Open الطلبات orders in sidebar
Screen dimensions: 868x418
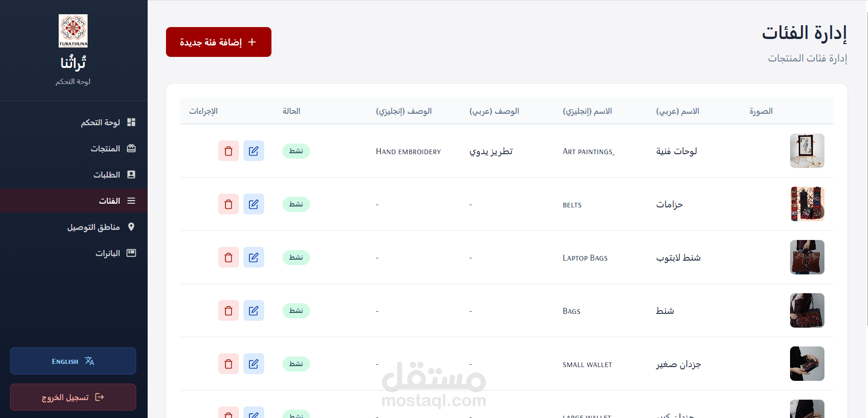click(x=74, y=174)
